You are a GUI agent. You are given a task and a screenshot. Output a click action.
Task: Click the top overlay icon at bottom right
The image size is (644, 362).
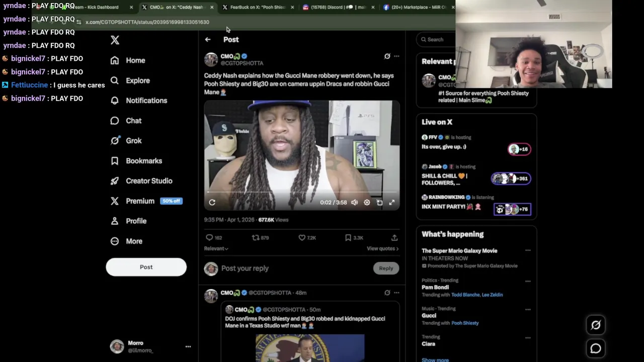pos(596,325)
